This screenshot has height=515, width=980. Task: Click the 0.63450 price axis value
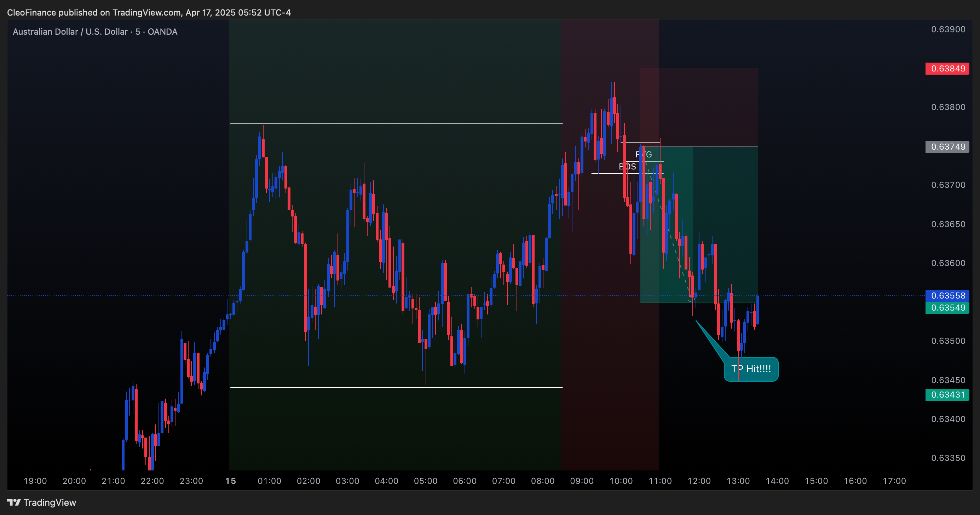click(948, 380)
